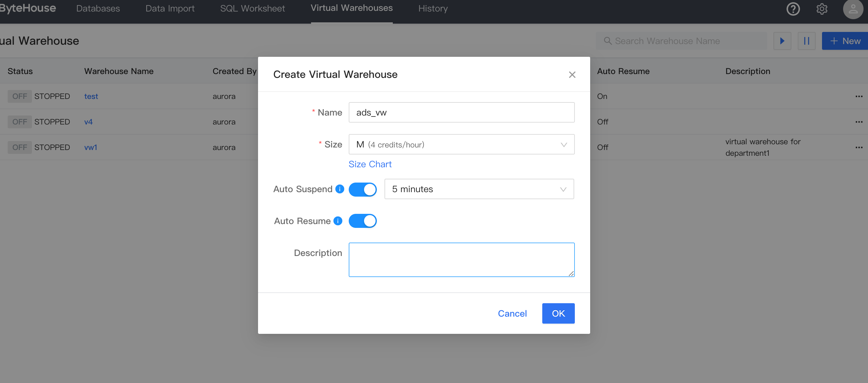Open more options for test warehouse
The image size is (868, 383).
(x=858, y=96)
